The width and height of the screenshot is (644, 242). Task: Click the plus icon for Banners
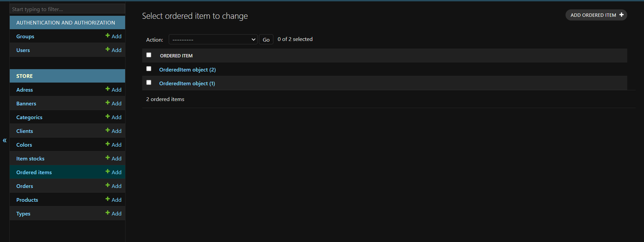click(x=108, y=103)
